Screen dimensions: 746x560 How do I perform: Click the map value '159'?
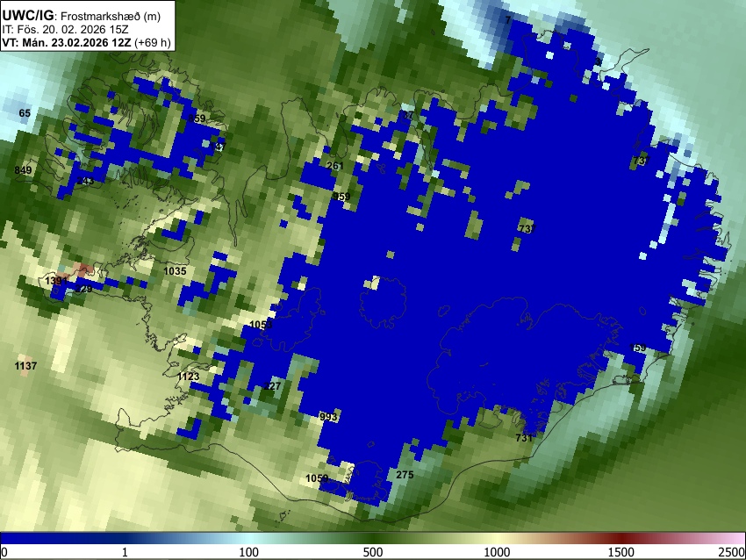pos(637,348)
